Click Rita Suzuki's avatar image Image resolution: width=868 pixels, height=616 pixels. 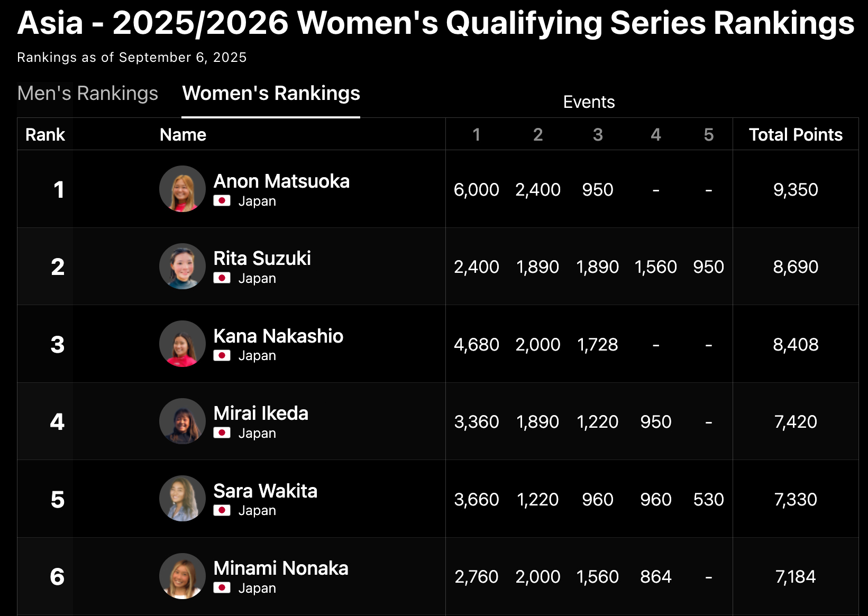182,266
